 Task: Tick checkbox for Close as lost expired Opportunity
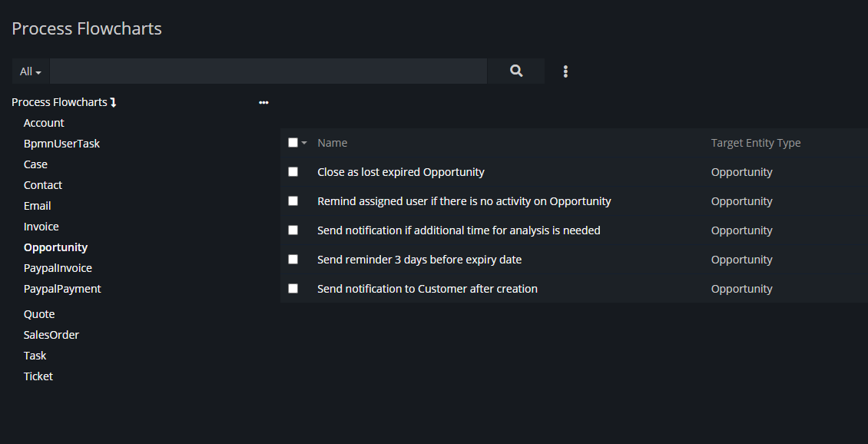pos(293,172)
